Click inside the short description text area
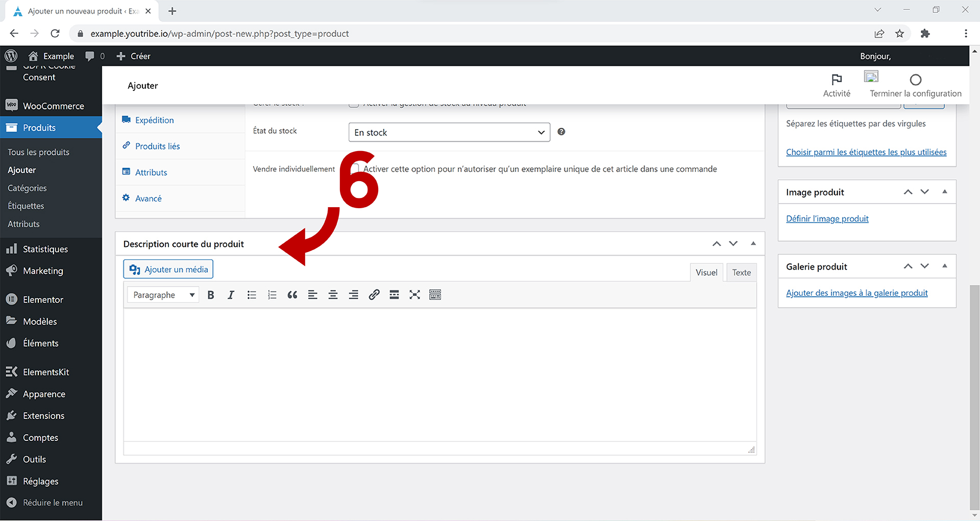Screen dimensions: 980x521 (x=439, y=375)
